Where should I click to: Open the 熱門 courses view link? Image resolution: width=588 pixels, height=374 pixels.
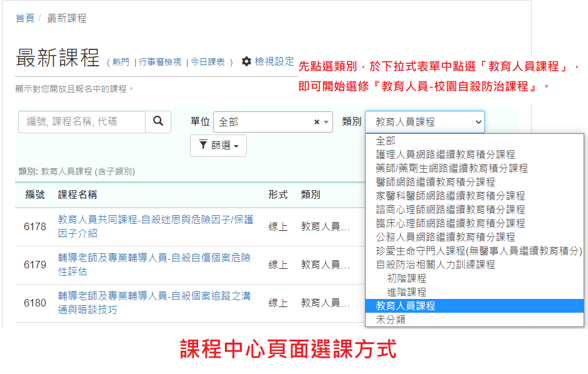pos(121,62)
